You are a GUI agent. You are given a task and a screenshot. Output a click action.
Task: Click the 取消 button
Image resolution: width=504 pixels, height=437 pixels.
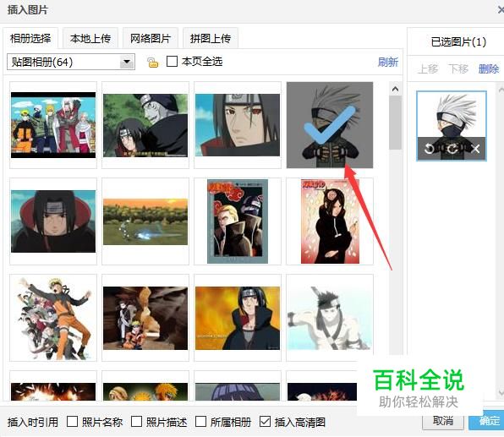[443, 421]
